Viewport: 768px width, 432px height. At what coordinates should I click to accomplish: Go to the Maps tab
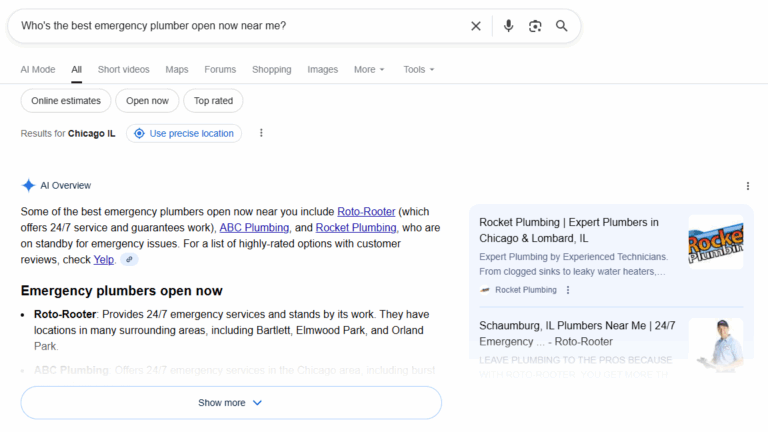177,70
